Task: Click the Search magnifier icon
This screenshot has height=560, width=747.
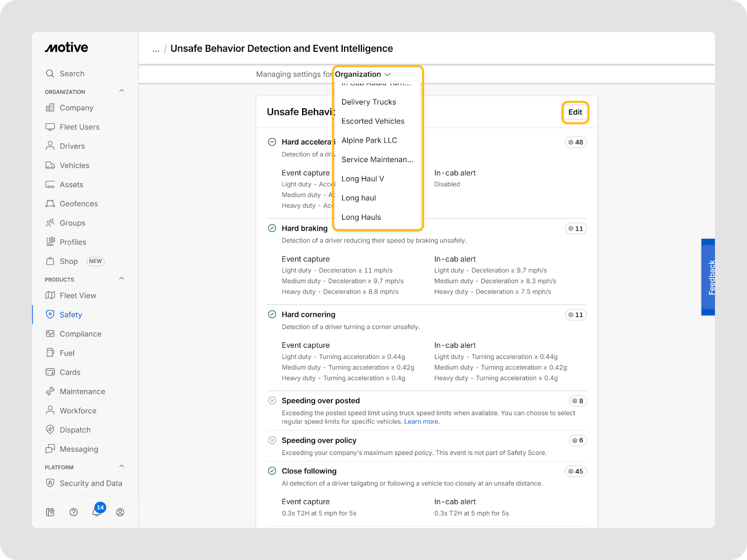Action: click(50, 74)
